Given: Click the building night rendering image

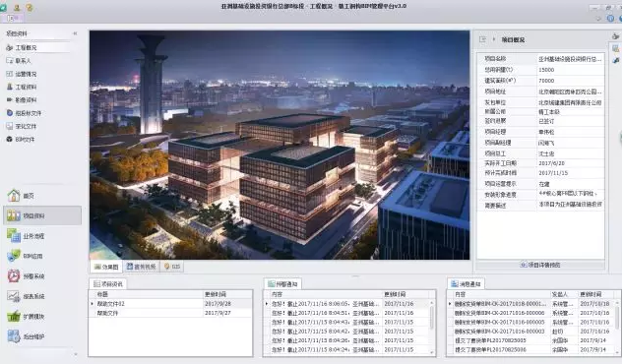Looking at the screenshot, I should (x=280, y=145).
